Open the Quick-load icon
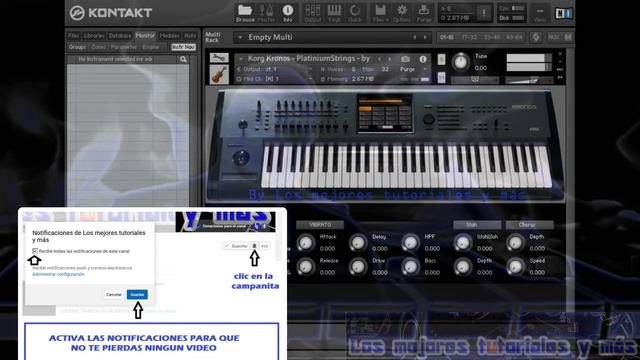 pyautogui.click(x=355, y=13)
